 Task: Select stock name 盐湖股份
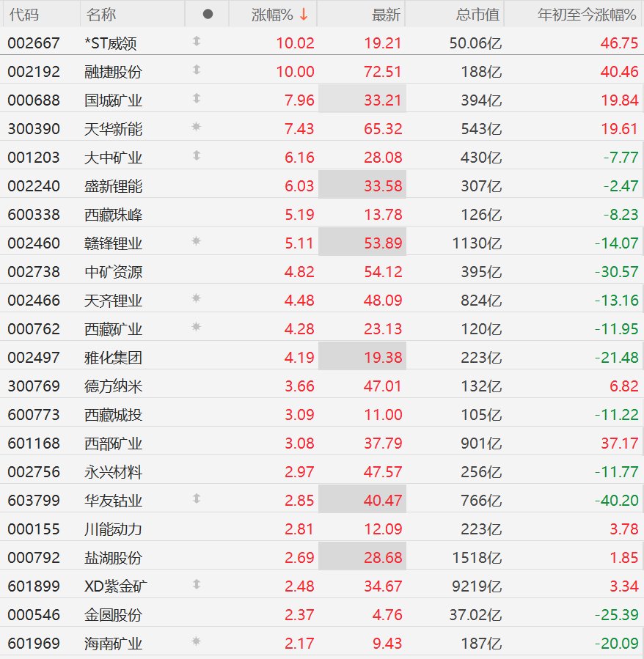113,558
